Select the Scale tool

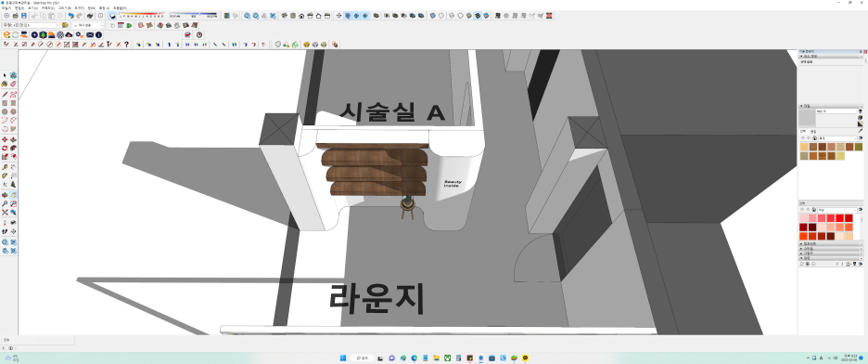pyautogui.click(x=5, y=156)
